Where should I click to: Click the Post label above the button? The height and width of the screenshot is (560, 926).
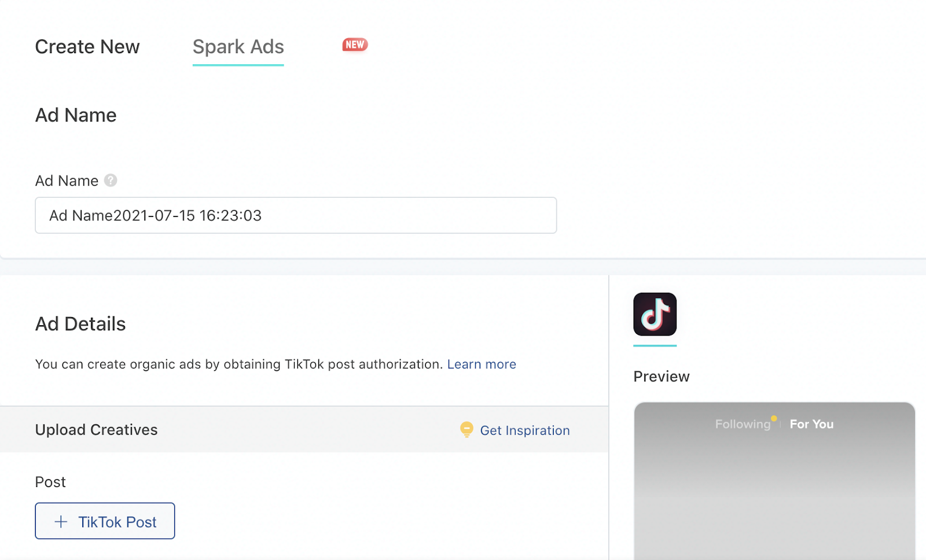tap(50, 482)
